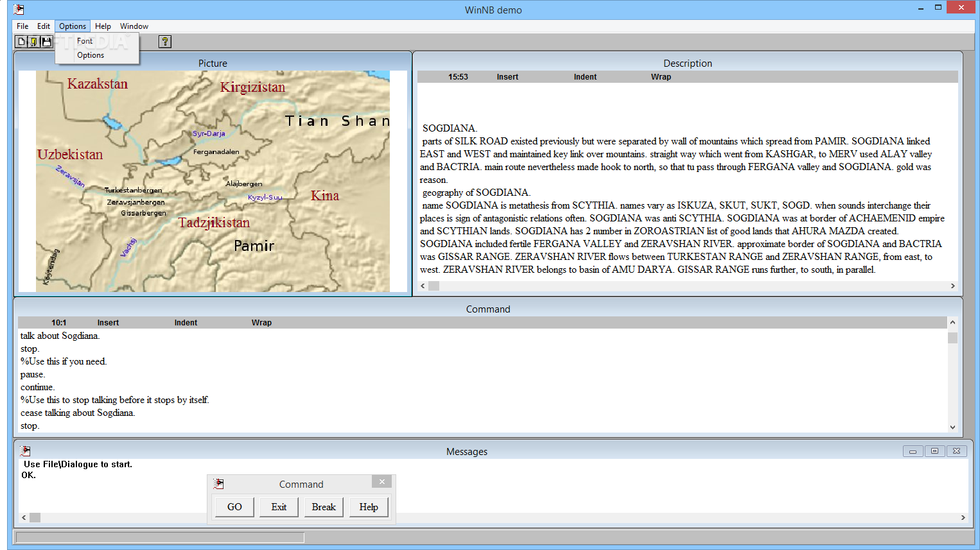The image size is (980, 550).
Task: Click the Help button in Command dialog
Action: (x=369, y=507)
